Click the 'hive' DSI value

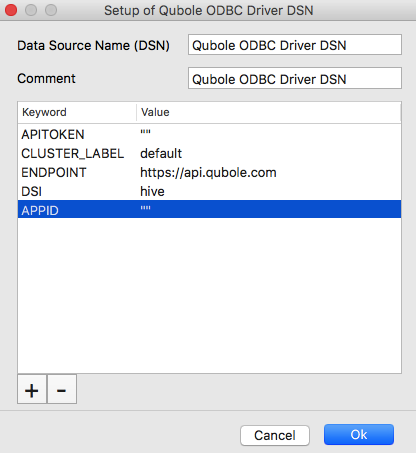click(x=152, y=191)
